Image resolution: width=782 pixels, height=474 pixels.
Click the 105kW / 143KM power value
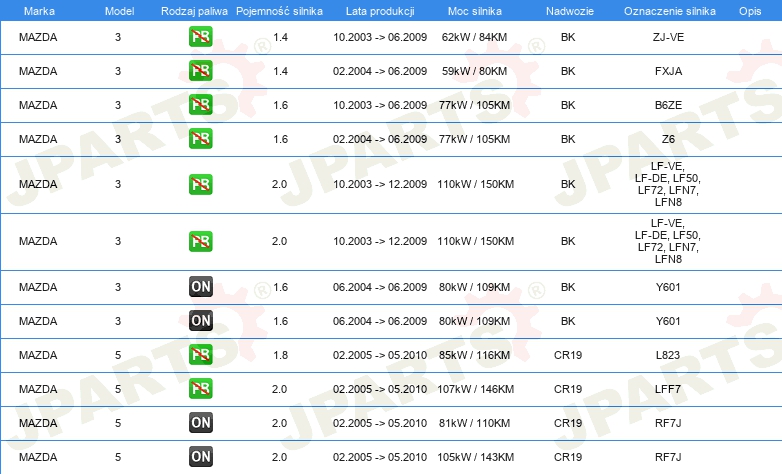[475, 457]
